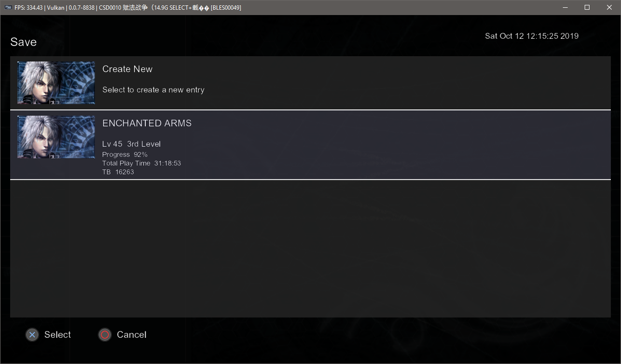Click the cross button icon beside Select
This screenshot has height=364, width=621.
pyautogui.click(x=32, y=335)
